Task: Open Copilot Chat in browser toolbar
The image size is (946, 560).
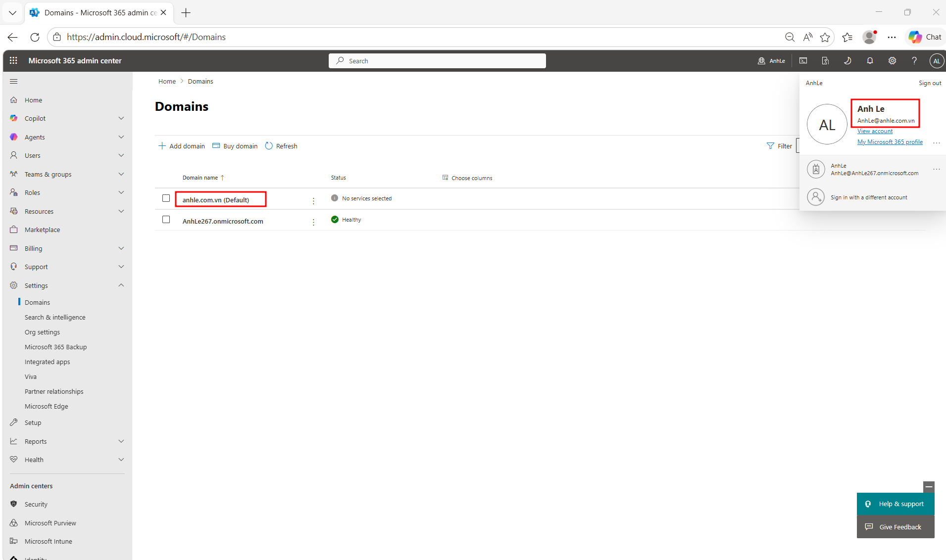Action: (925, 37)
